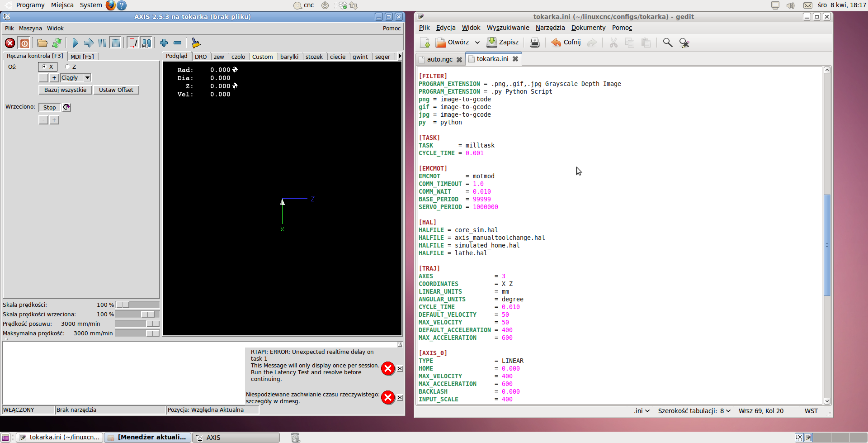Switch to the DRO tab in AXIS
Image resolution: width=868 pixels, height=443 pixels.
[201, 57]
